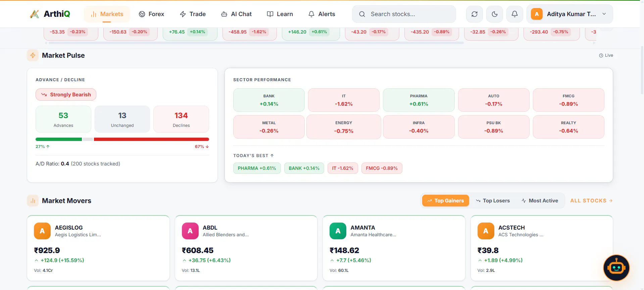Open the Alerts page
This screenshot has height=290, width=644.
pos(321,14)
